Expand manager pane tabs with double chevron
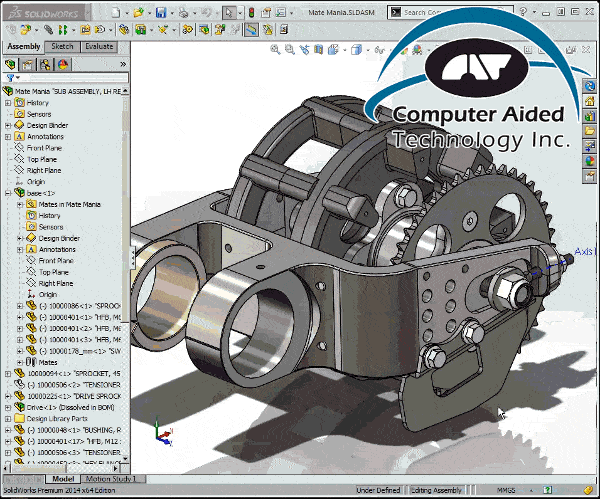 123,64
